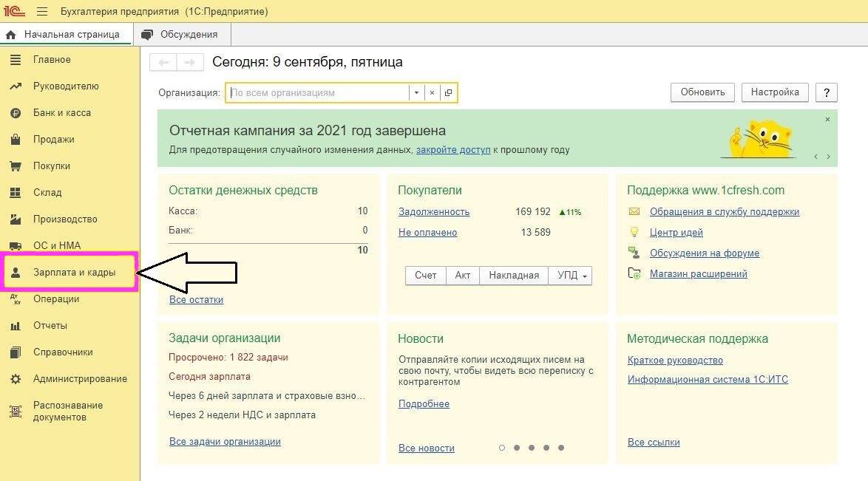The height and width of the screenshot is (481, 868).
Task: Open the hamburger functions menu
Action: 42,11
